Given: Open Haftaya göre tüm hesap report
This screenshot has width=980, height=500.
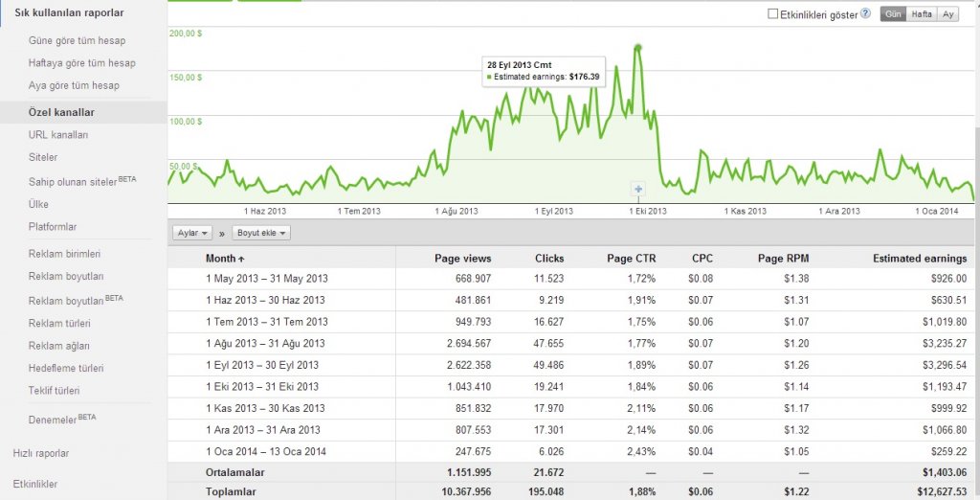Looking at the screenshot, I should click(x=82, y=62).
